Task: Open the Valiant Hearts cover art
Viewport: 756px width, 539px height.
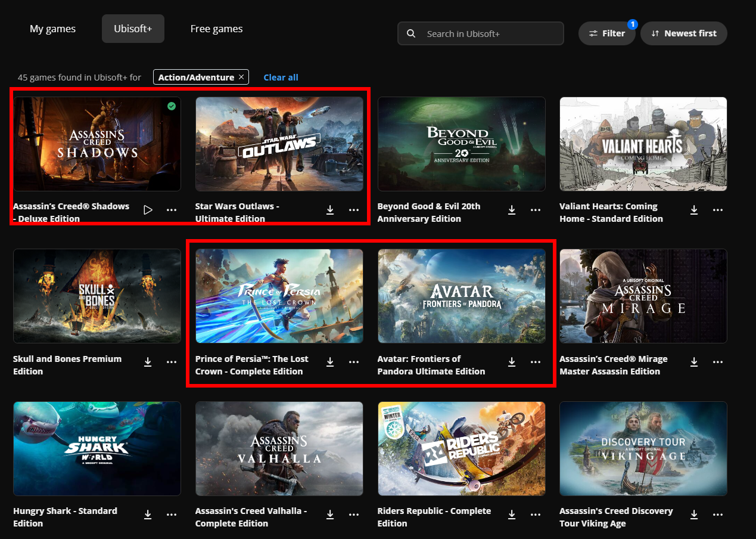Action: pyautogui.click(x=643, y=144)
